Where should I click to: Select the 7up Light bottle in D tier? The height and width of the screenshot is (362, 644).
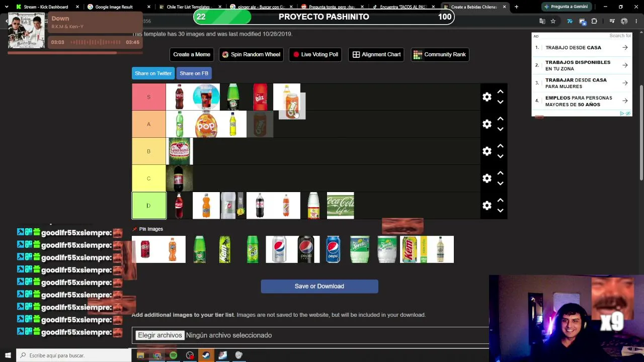click(x=233, y=206)
